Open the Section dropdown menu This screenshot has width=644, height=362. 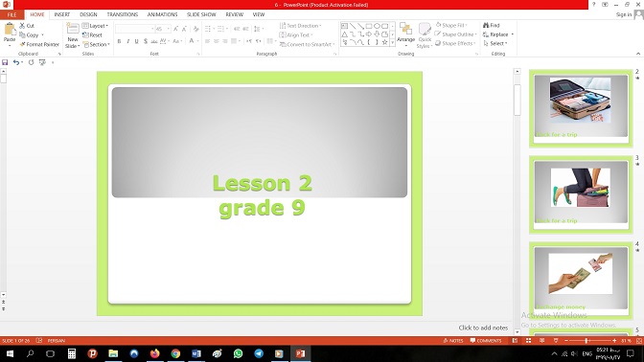pos(96,44)
